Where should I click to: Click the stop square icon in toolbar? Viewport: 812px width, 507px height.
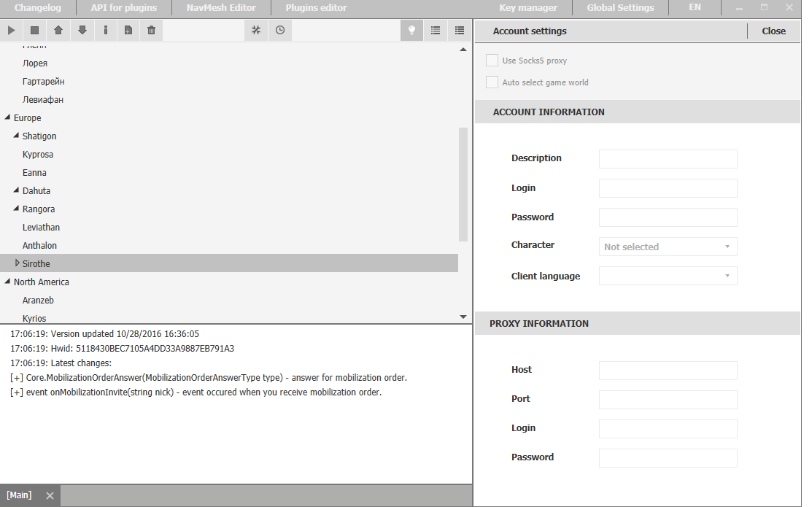click(x=35, y=31)
